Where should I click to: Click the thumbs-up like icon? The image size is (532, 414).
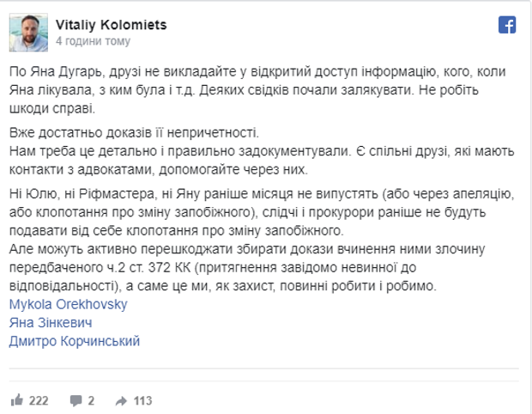coord(17,400)
